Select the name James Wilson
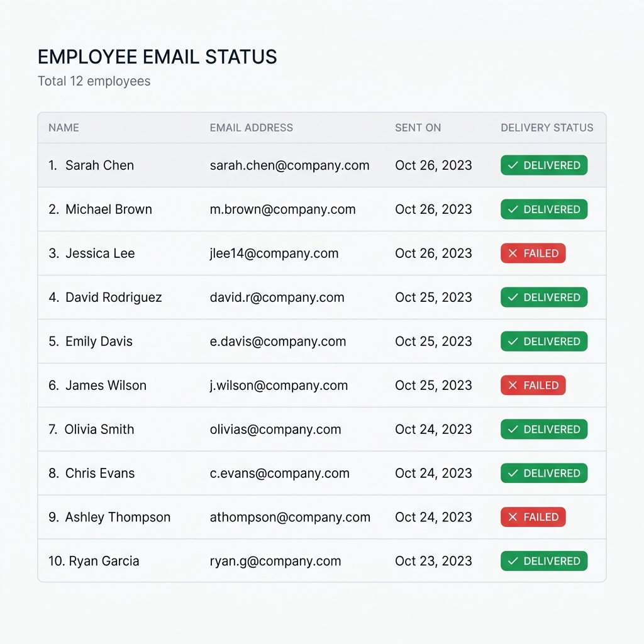This screenshot has width=644, height=644. pyautogui.click(x=106, y=386)
